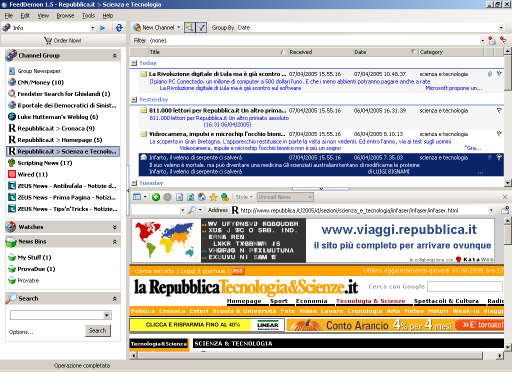The width and height of the screenshot is (512, 372).
Task: Collapse the News Bins panel
Action: (x=115, y=242)
